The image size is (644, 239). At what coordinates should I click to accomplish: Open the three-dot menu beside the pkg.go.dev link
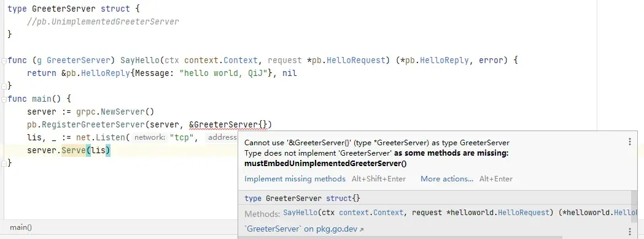coord(630,232)
